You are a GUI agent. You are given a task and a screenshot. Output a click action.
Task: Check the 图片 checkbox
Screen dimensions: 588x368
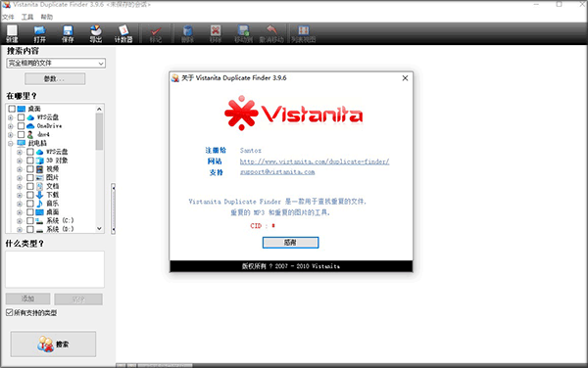tap(30, 177)
